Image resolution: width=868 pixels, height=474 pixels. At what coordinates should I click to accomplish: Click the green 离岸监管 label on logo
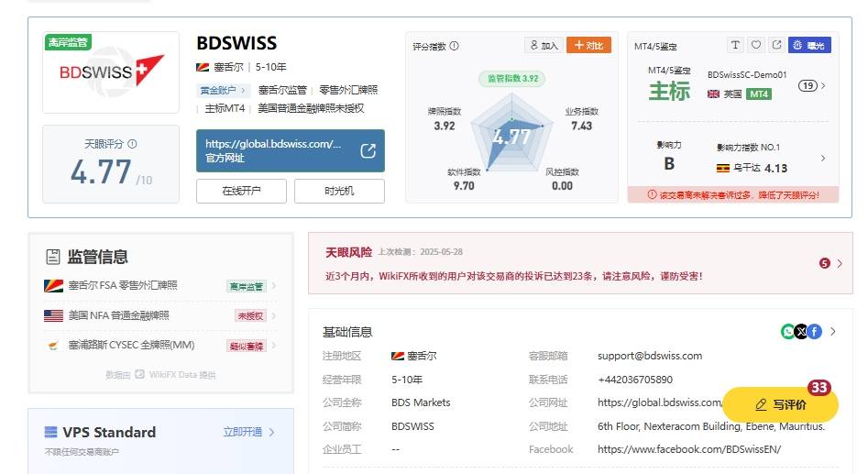point(68,42)
